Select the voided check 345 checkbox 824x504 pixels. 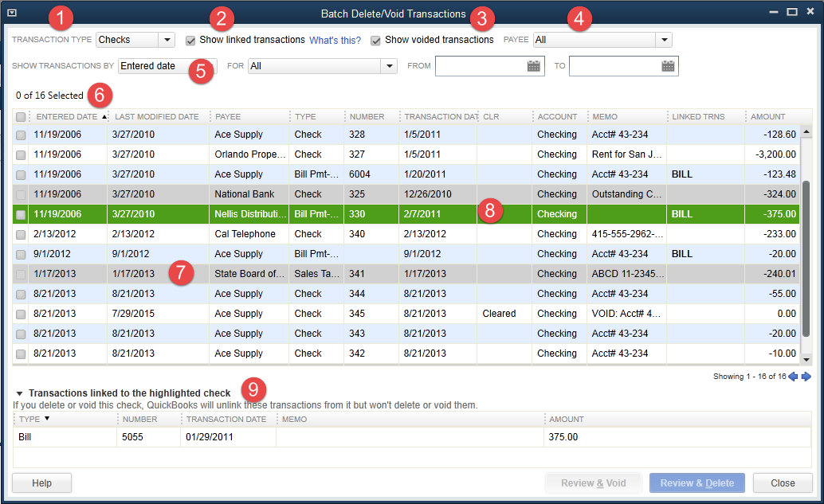click(21, 314)
